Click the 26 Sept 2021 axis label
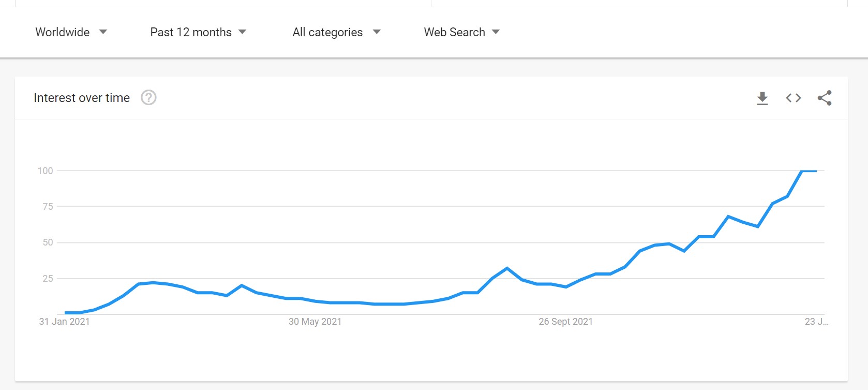Screen dimensions: 868x390 565,322
